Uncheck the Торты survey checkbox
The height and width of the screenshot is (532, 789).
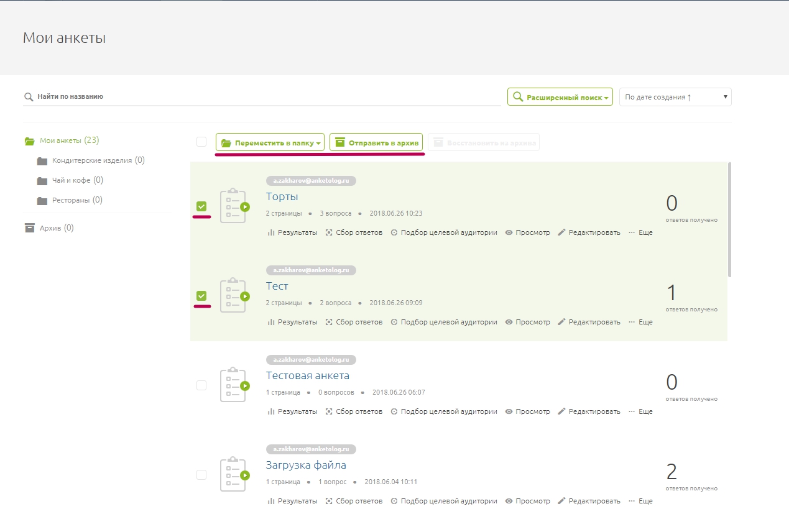click(x=201, y=206)
